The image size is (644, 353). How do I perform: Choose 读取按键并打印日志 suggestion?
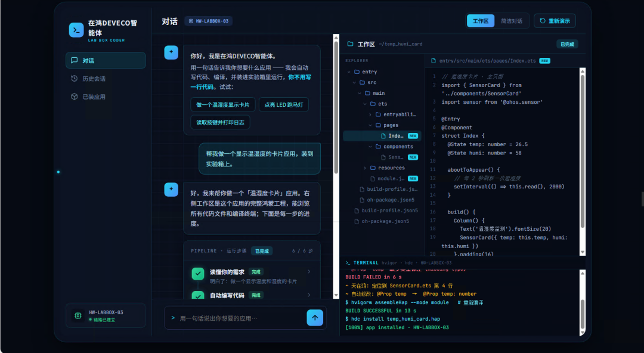(x=220, y=122)
